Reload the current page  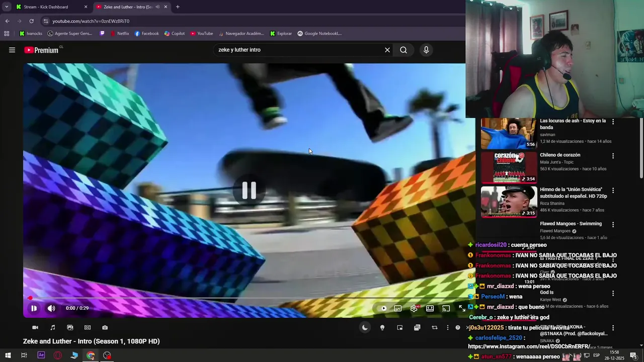tap(31, 21)
